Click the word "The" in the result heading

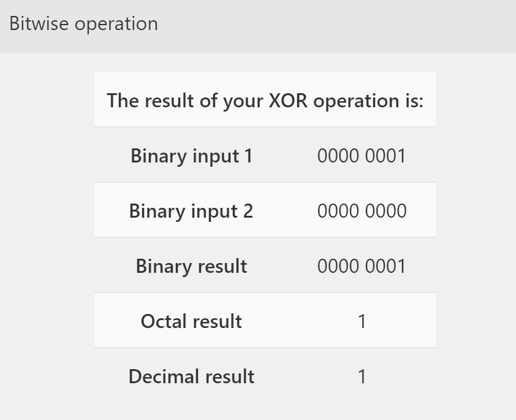(123, 100)
